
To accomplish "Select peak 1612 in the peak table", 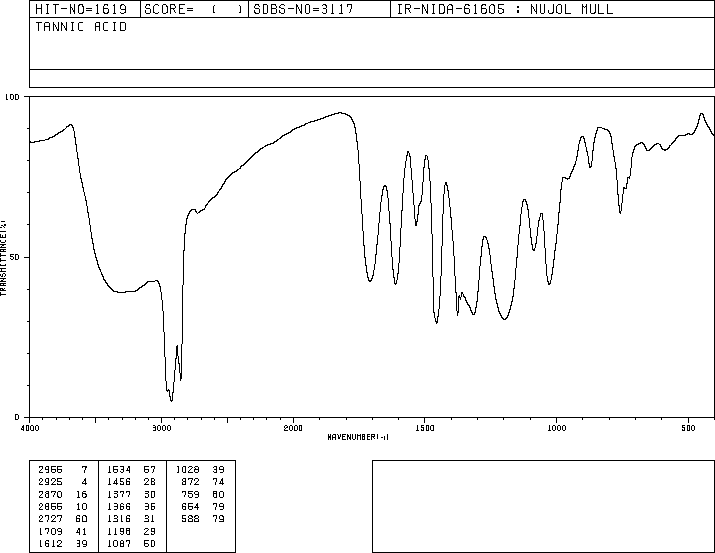I will [x=51, y=543].
